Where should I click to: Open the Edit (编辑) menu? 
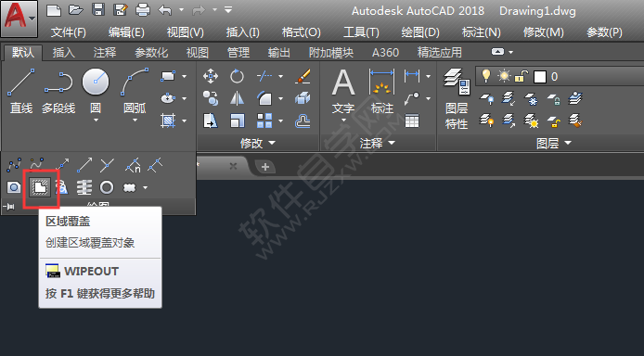click(x=126, y=32)
